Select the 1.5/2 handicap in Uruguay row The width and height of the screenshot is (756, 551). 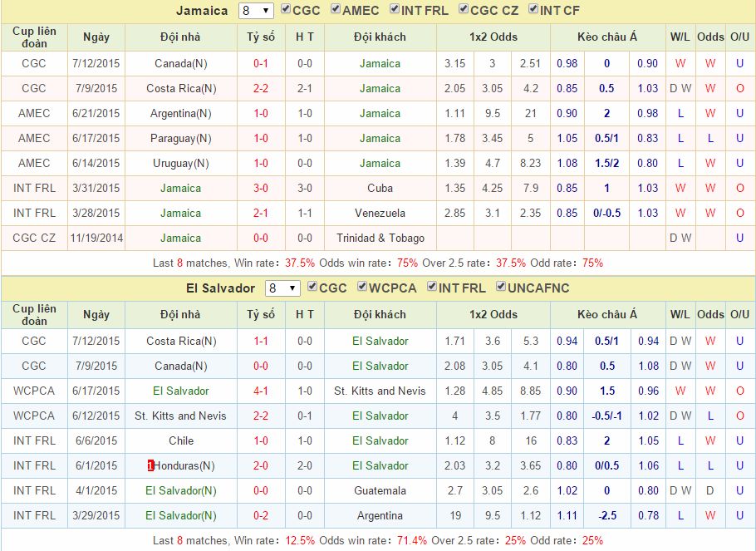pos(606,164)
